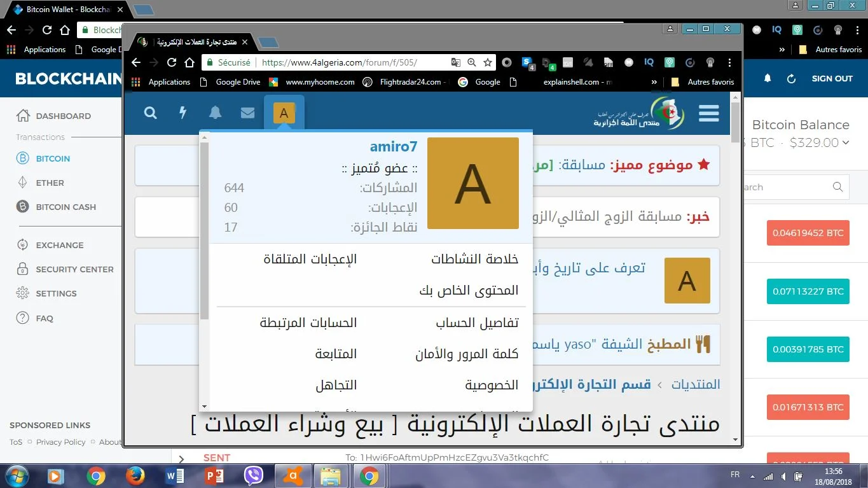
Task: Click the Blockchain refresh icon
Action: tap(791, 79)
